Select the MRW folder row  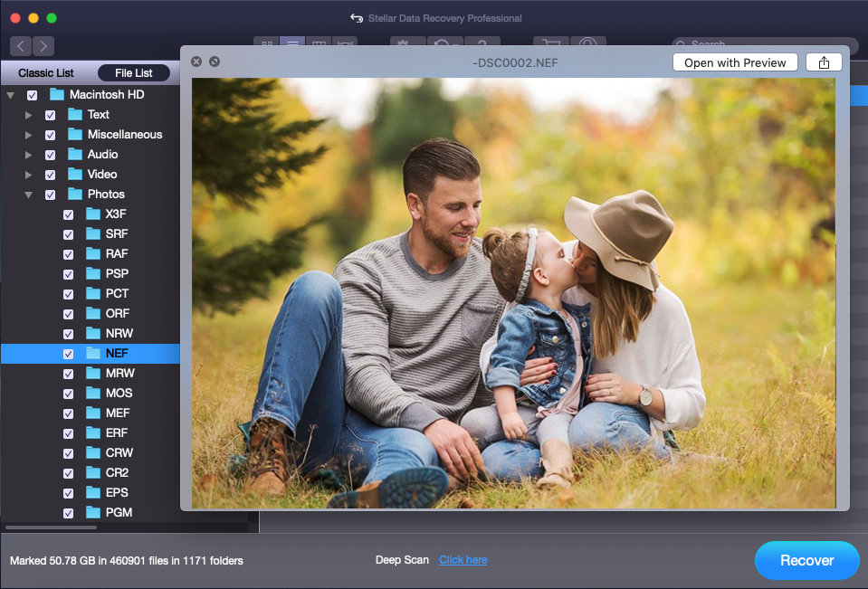pyautogui.click(x=91, y=374)
